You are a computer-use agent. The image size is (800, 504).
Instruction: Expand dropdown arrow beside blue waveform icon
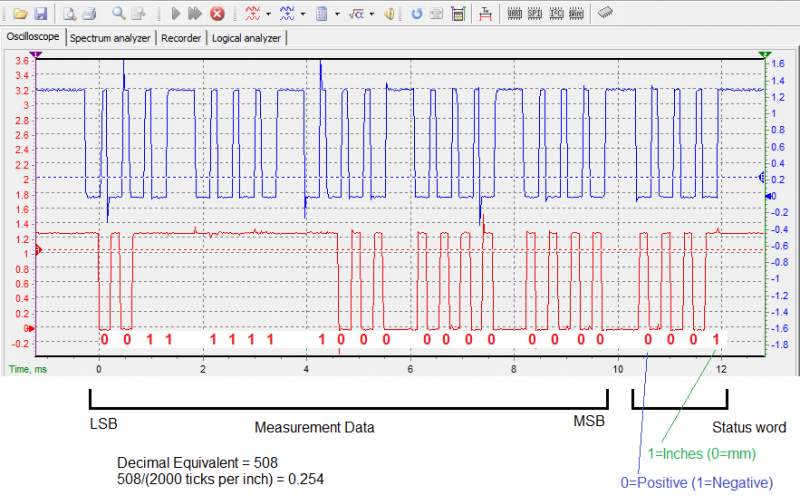[x=303, y=14]
